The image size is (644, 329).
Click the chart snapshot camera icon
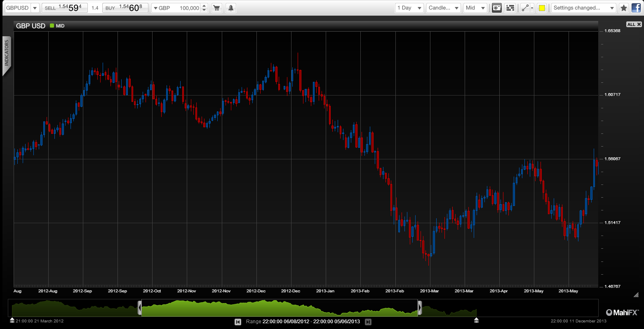click(497, 8)
